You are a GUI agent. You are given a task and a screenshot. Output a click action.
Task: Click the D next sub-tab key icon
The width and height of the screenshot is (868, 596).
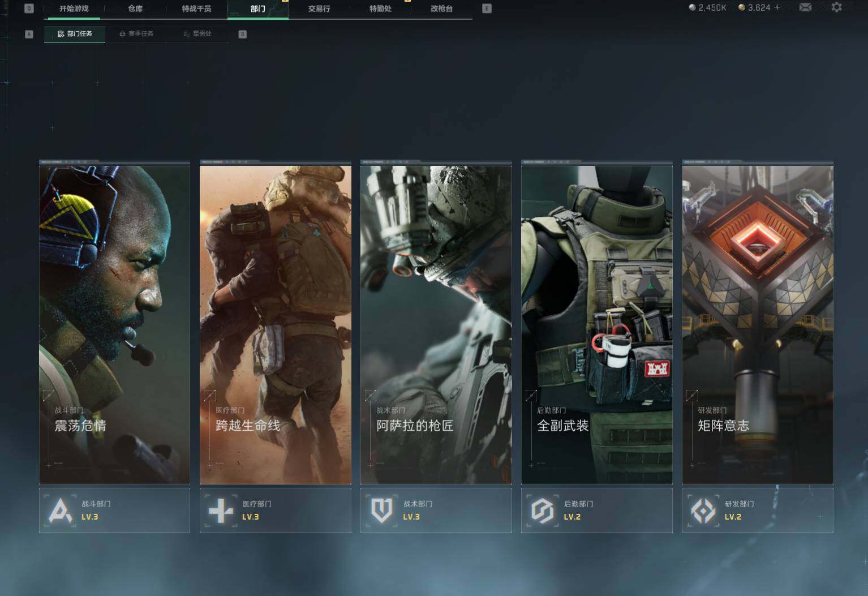point(243,35)
